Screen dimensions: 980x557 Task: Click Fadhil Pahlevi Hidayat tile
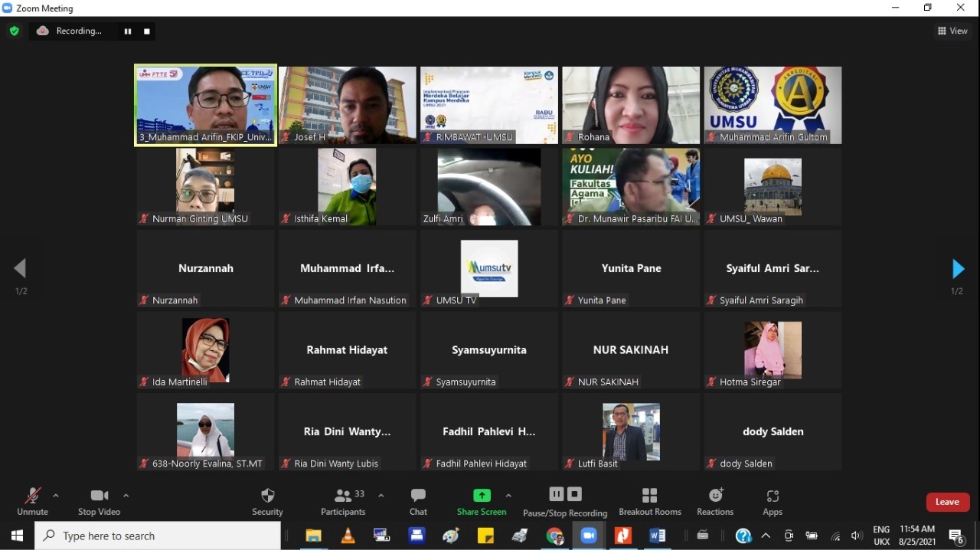tap(489, 432)
